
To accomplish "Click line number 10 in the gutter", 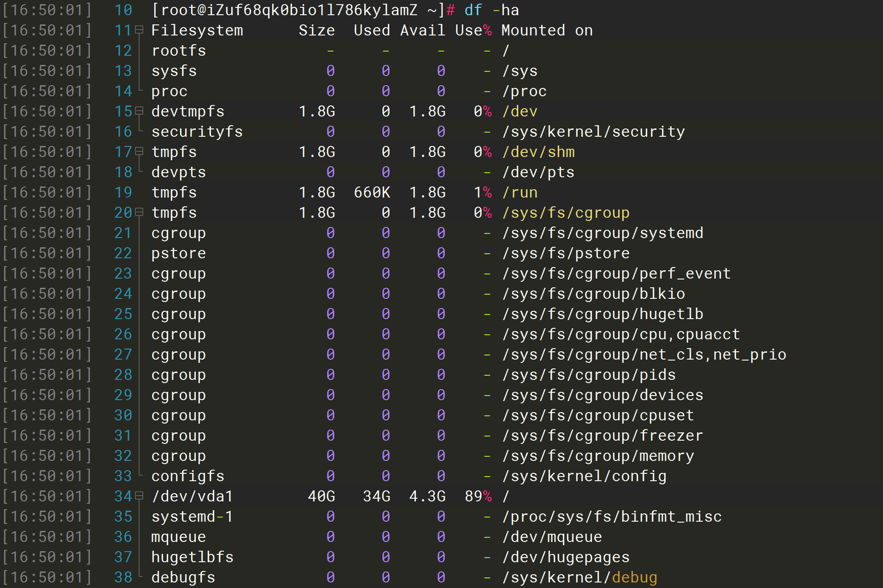I will tap(123, 10).
